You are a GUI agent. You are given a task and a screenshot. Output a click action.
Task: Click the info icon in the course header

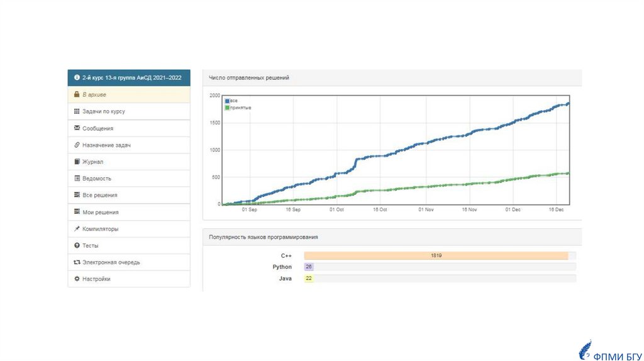(x=77, y=77)
